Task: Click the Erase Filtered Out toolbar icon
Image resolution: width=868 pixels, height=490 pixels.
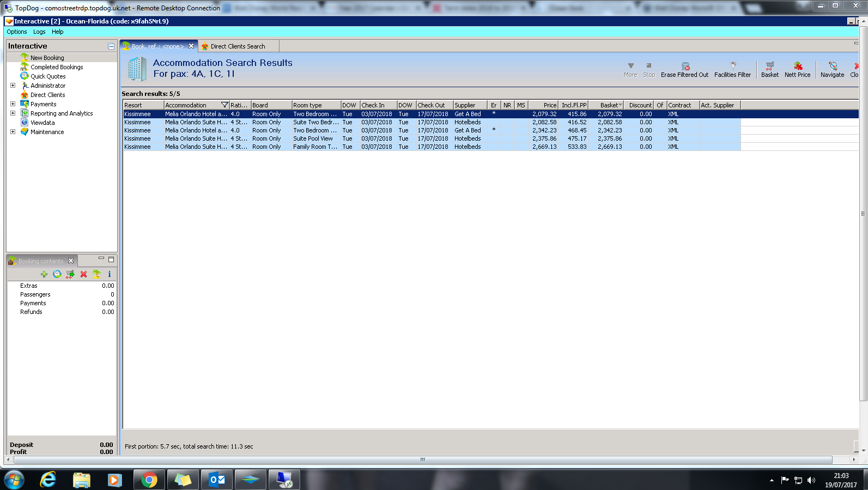Action: click(x=685, y=66)
